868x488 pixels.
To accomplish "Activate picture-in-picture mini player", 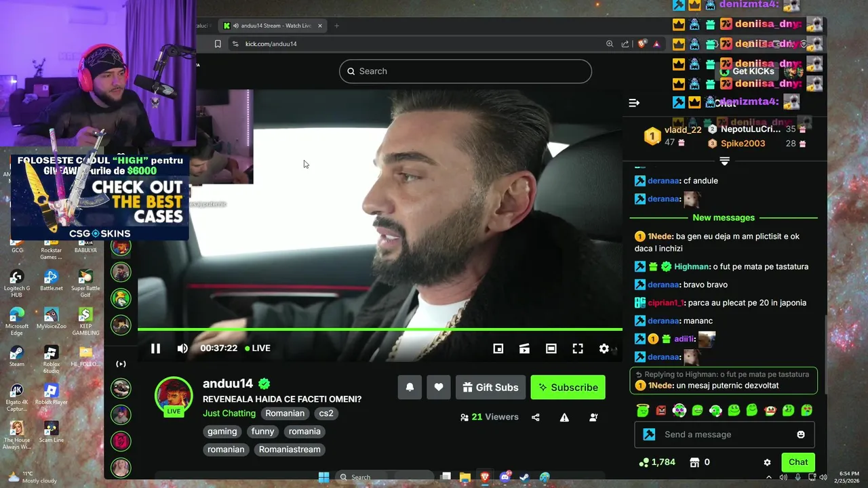I will pos(498,348).
